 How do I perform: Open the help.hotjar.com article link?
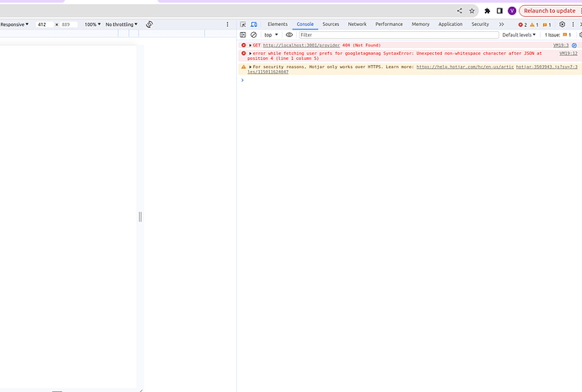(x=465, y=67)
